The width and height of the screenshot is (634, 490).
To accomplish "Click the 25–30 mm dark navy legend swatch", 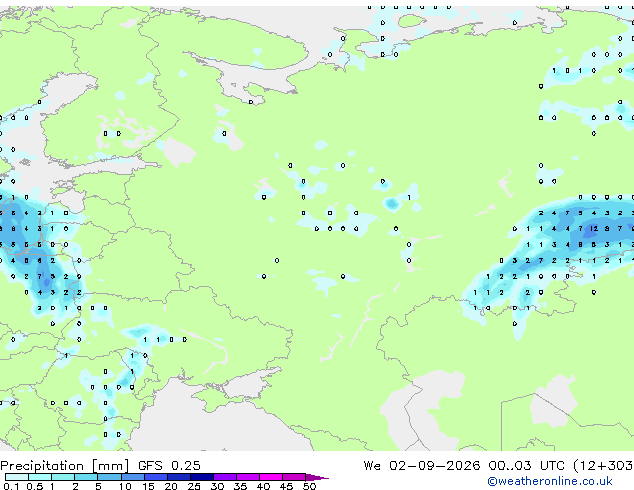I will coord(202,477).
